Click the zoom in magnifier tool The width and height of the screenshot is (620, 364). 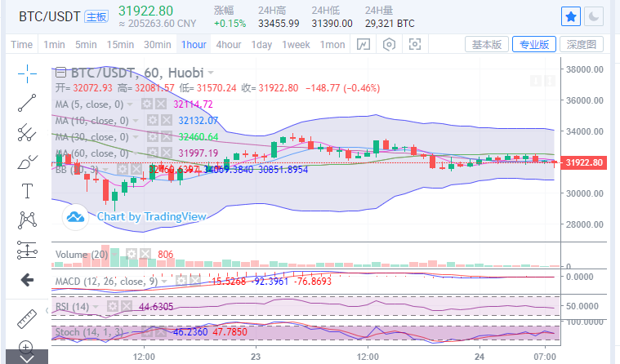(26, 348)
